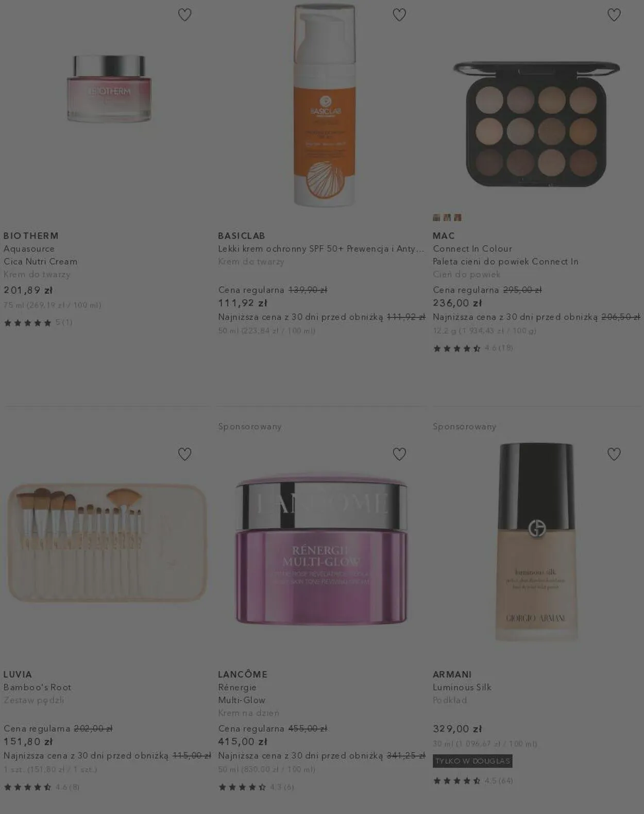Open Biotherm jar product image
Viewport: 644px width, 814px height.
point(109,89)
